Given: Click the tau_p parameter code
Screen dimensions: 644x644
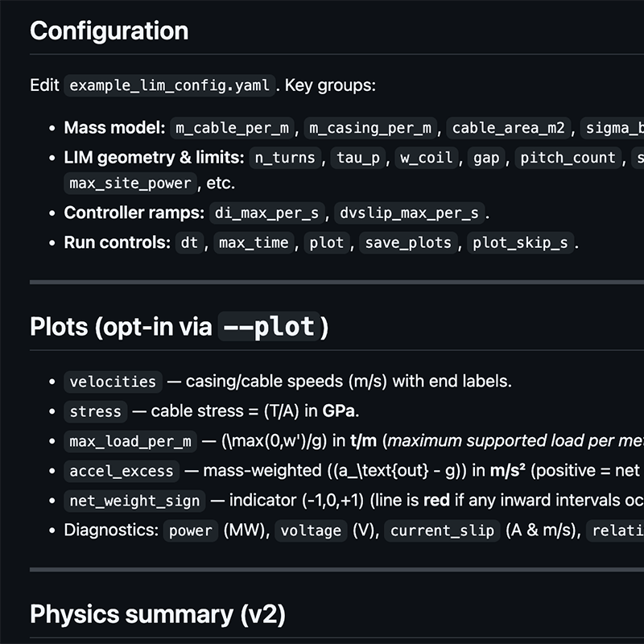Looking at the screenshot, I should click(x=359, y=158).
